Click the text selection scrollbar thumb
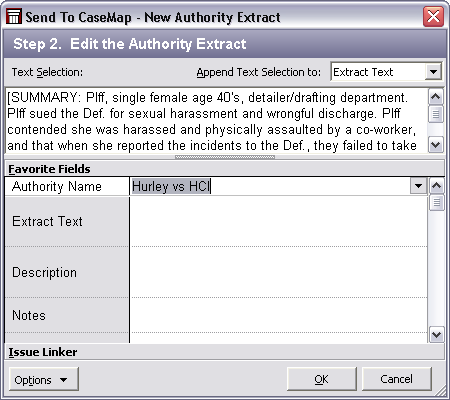This screenshot has height=400, width=450. click(x=436, y=114)
